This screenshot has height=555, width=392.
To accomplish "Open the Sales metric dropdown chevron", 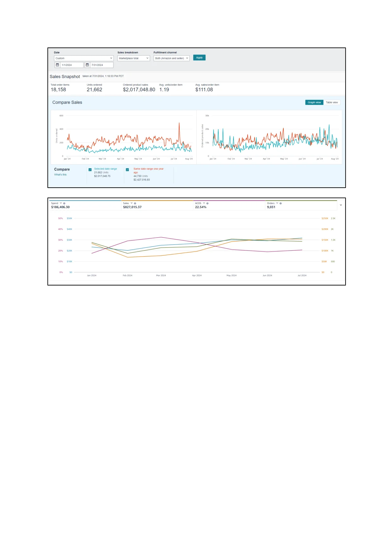I will pos(132,203).
